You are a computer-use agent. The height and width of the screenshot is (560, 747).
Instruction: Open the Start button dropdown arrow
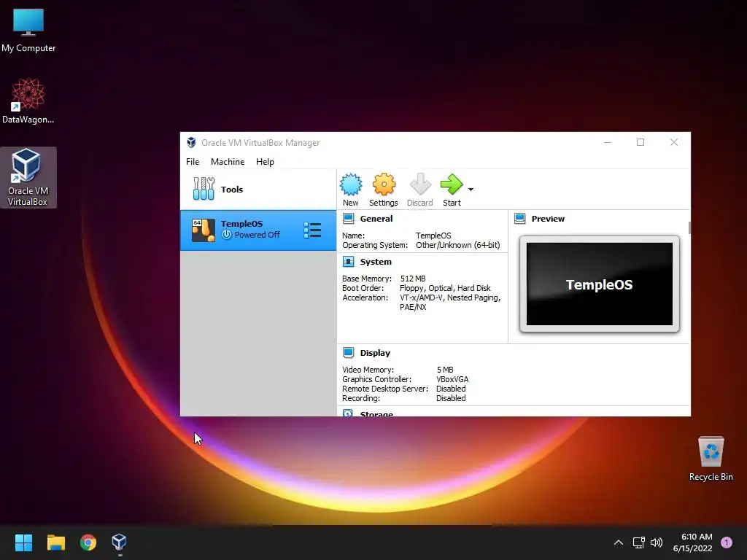(471, 190)
